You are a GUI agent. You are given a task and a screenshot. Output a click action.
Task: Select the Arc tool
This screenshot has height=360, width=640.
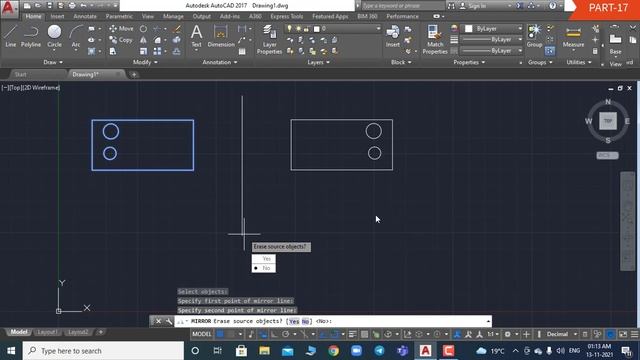76,36
